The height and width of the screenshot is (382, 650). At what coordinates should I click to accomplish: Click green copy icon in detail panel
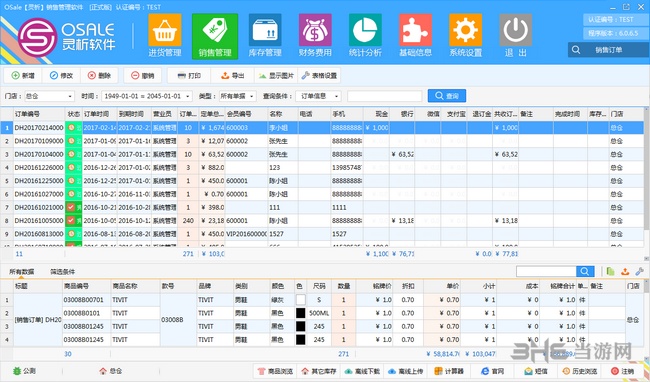coord(611,271)
